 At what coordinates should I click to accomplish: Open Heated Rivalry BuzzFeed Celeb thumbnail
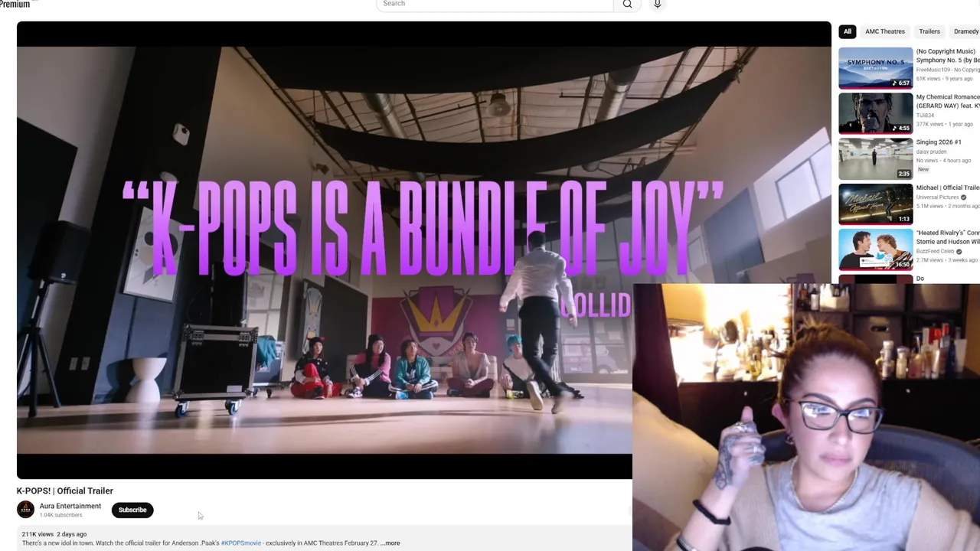click(x=875, y=249)
